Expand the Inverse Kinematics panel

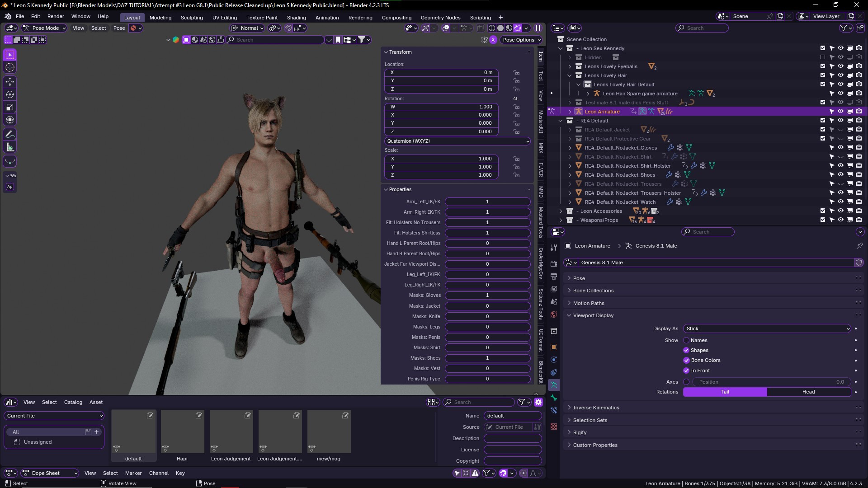point(596,408)
